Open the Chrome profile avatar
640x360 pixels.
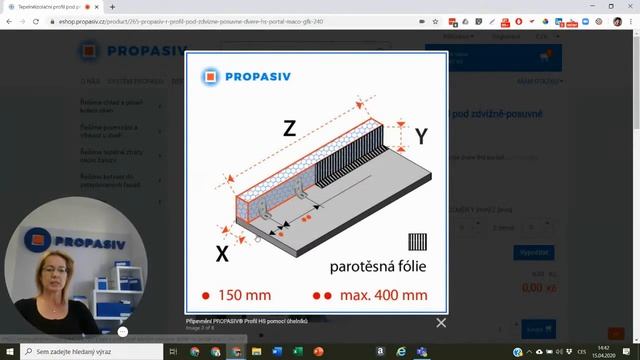click(617, 22)
